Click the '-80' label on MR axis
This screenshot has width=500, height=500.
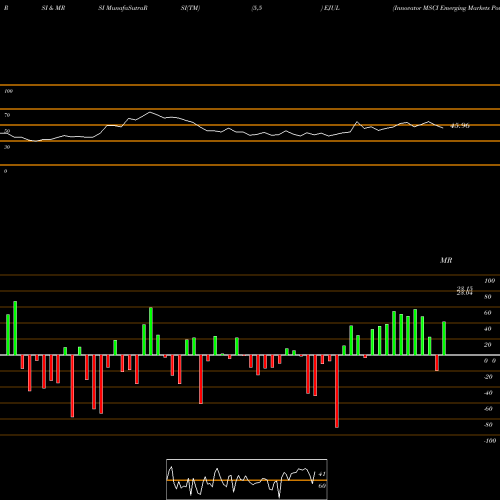point(488,425)
